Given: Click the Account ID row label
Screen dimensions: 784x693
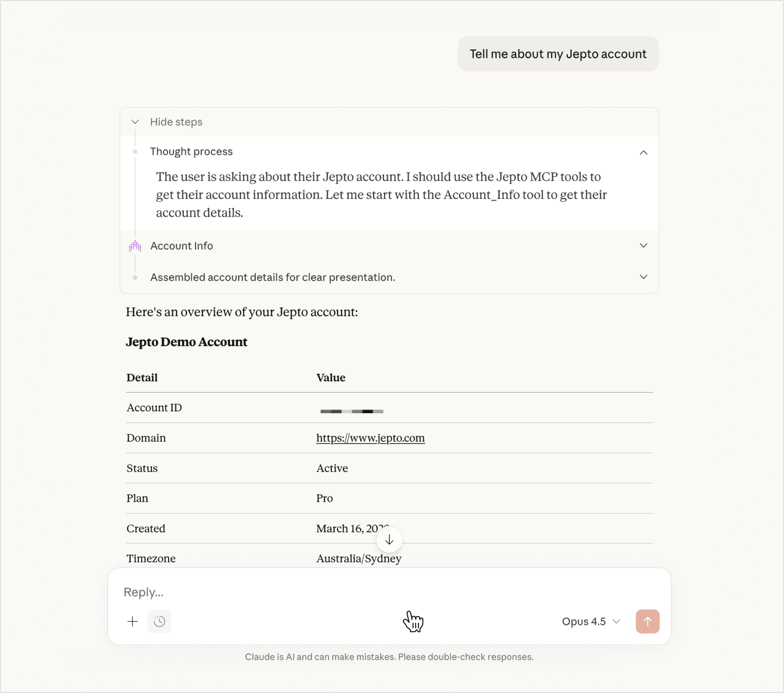Looking at the screenshot, I should tap(154, 408).
